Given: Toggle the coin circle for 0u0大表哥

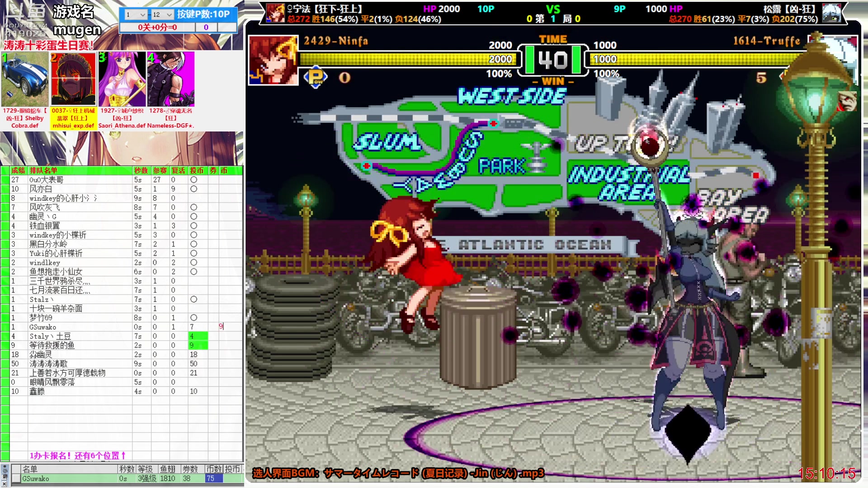Looking at the screenshot, I should point(193,180).
